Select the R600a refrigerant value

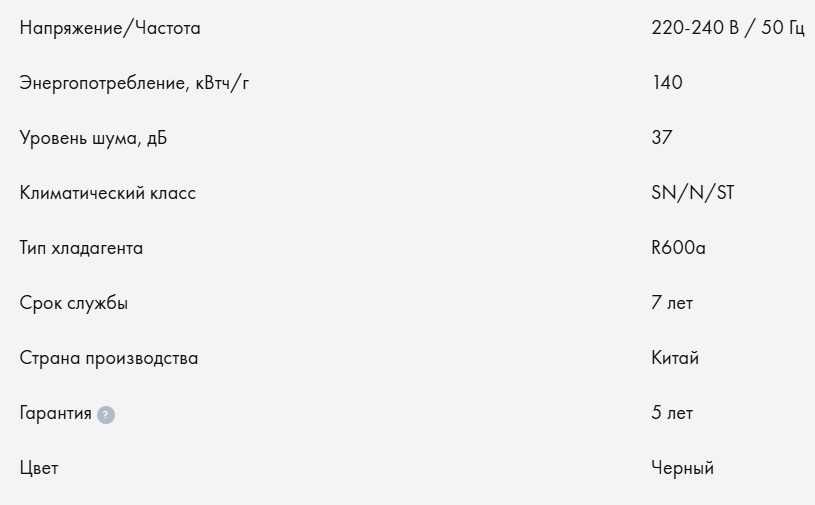(678, 248)
